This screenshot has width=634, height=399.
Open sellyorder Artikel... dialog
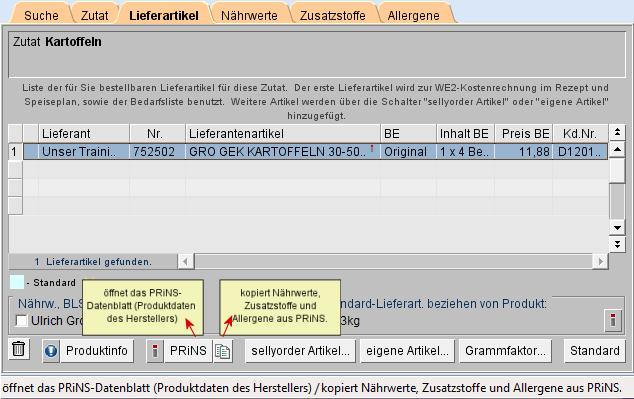[300, 351]
